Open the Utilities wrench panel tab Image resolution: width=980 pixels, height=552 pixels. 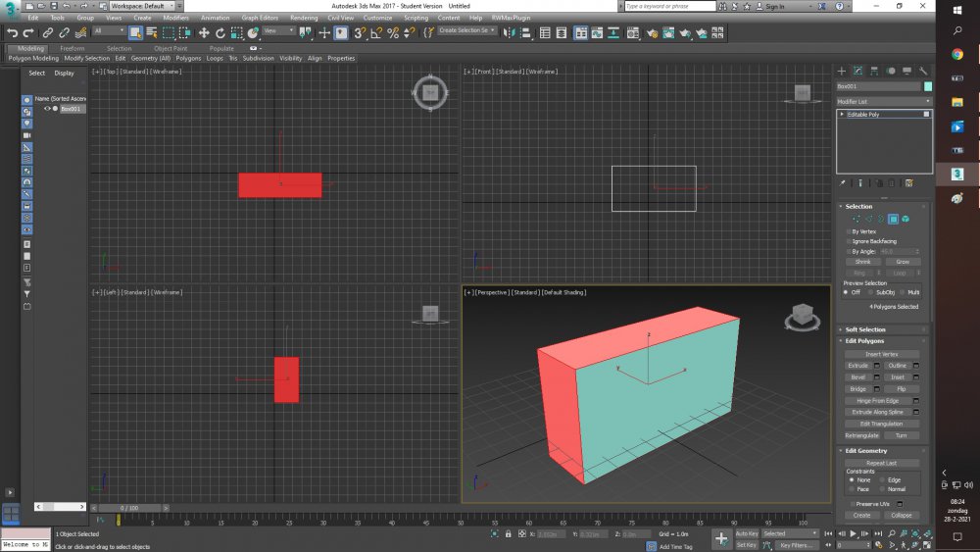pos(923,71)
